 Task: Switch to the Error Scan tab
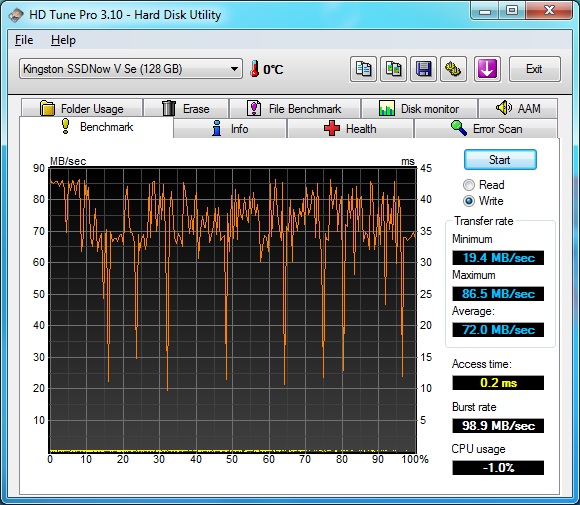[486, 129]
